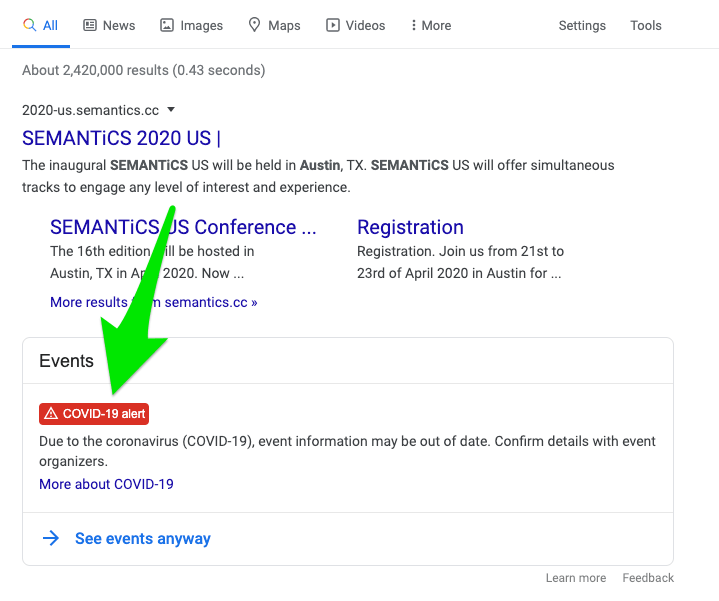The image size is (719, 601).
Task: Open the More search categories menu
Action: pos(431,25)
